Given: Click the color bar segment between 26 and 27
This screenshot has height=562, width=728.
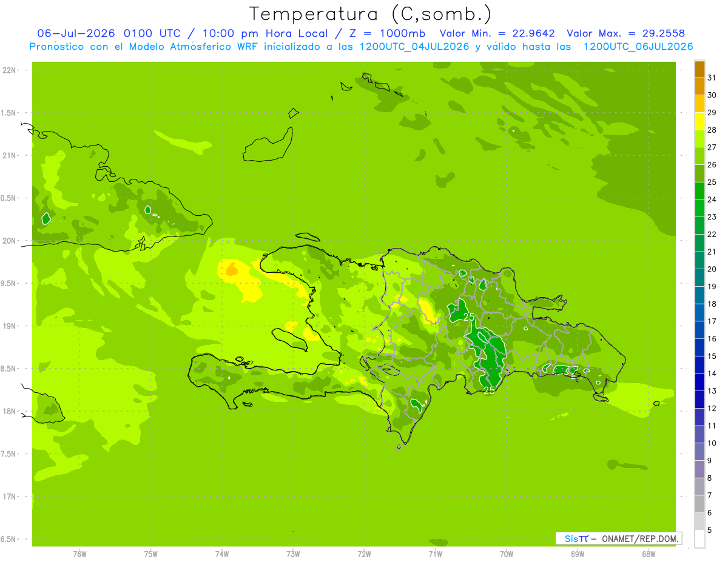Looking at the screenshot, I should pos(699,156).
